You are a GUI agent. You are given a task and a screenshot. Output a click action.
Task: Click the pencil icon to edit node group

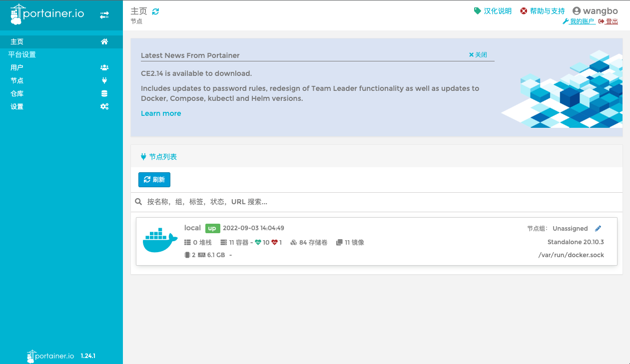(x=598, y=228)
